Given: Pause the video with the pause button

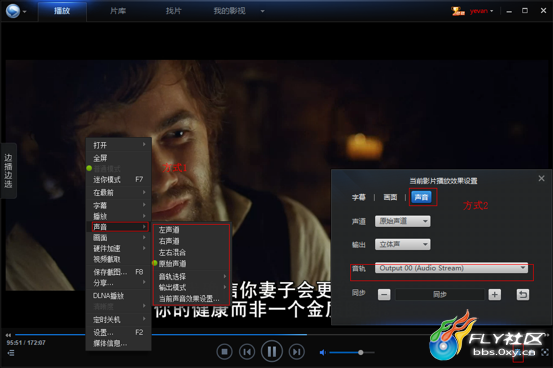Looking at the screenshot, I should coord(272,351).
